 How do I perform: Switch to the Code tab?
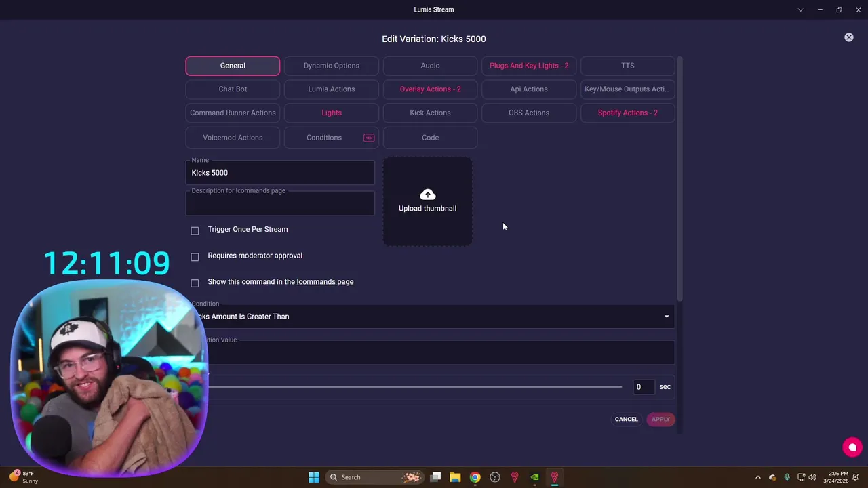pyautogui.click(x=430, y=138)
